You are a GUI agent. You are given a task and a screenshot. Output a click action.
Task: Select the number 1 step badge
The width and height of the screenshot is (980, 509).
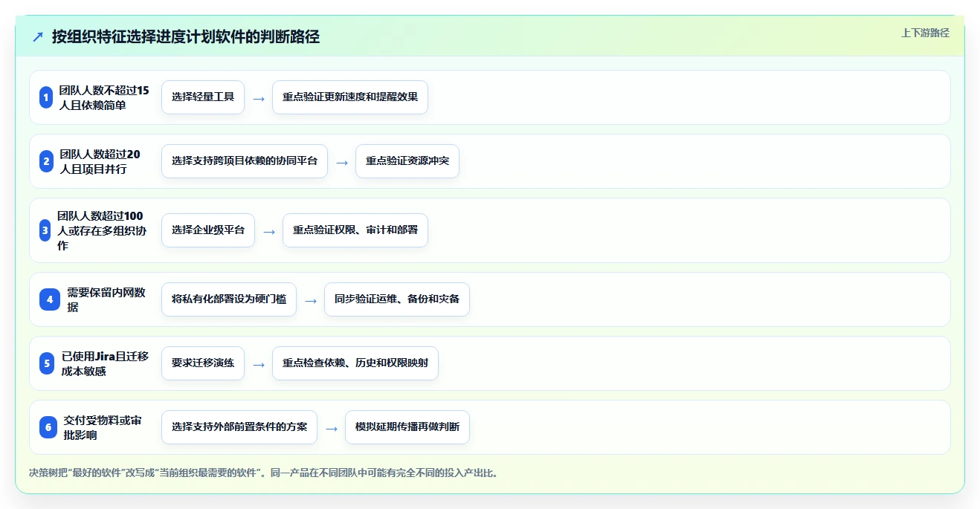(x=46, y=97)
